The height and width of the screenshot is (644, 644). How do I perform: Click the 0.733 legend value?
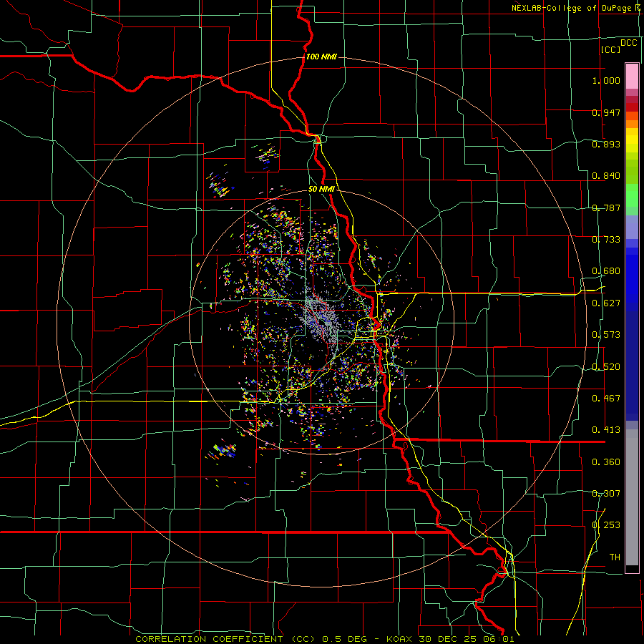(606, 240)
